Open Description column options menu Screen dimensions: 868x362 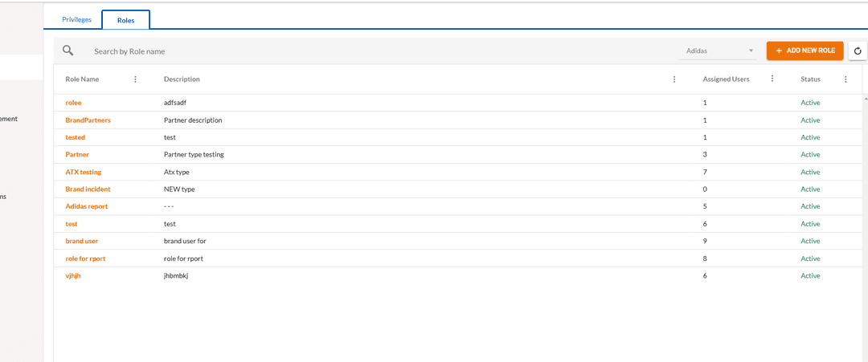tap(674, 79)
